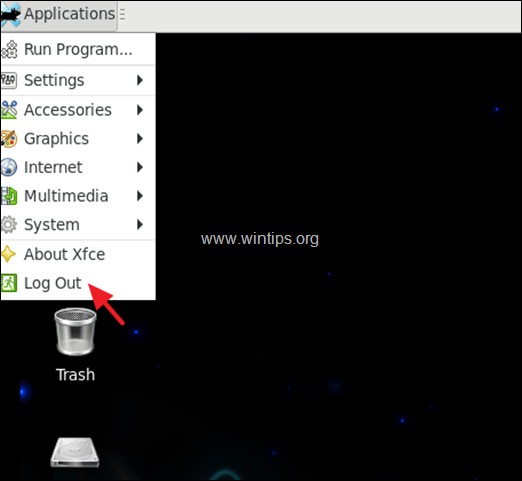The image size is (522, 481).
Task: Click the Xfce mouse logo icon
Action: 11,15
